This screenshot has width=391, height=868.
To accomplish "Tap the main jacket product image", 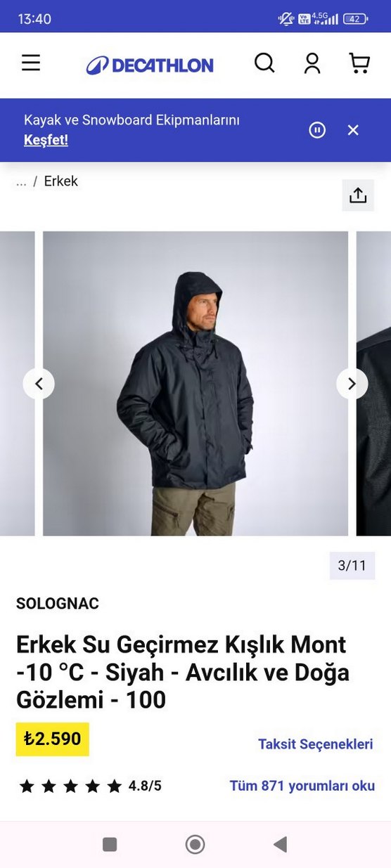I will point(195,384).
